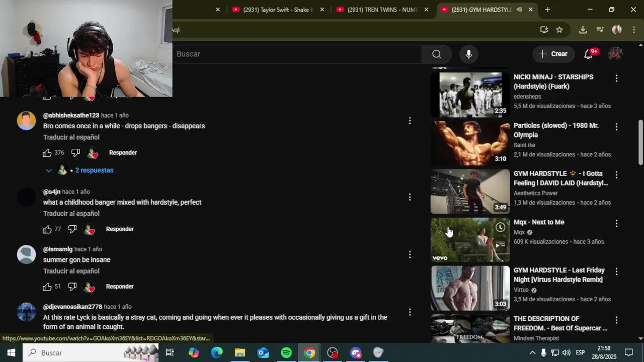Open options for Particles (slowed) video
The height and width of the screenshot is (362, 644).
(x=616, y=127)
